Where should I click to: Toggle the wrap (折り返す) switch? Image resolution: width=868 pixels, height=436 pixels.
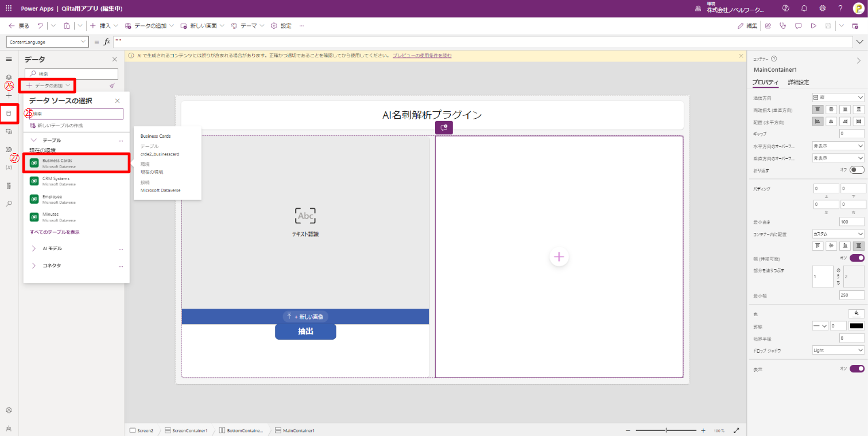tap(857, 170)
